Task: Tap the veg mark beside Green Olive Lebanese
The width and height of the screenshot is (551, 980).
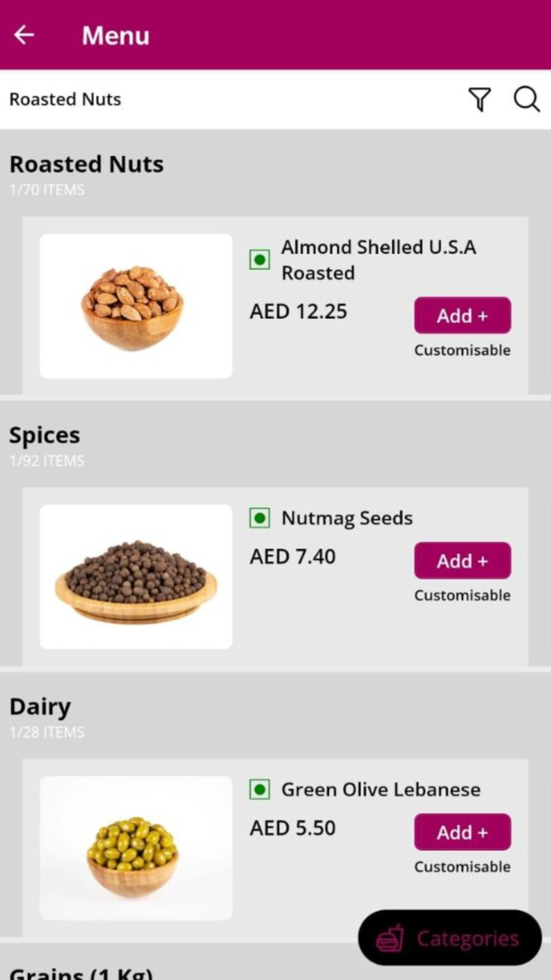Action: [x=259, y=789]
